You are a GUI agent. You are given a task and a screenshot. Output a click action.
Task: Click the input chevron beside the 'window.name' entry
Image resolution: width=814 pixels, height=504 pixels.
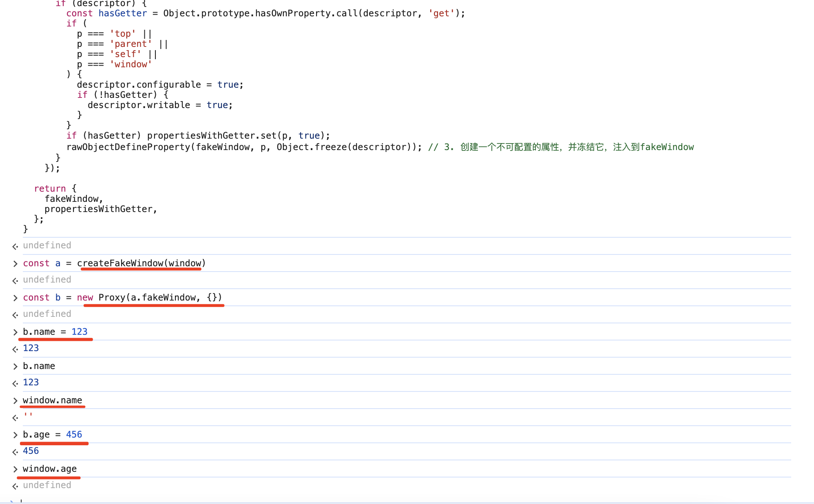pyautogui.click(x=15, y=401)
